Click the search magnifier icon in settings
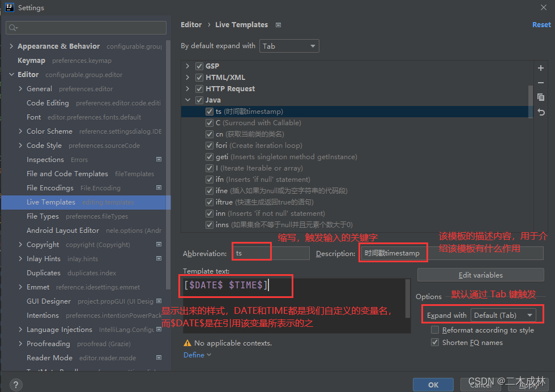 coord(13,28)
